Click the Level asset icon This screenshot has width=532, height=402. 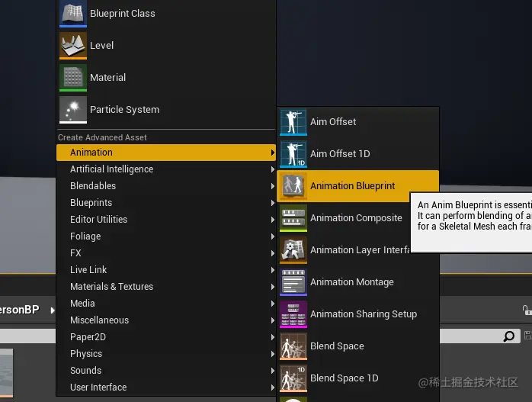(x=73, y=46)
